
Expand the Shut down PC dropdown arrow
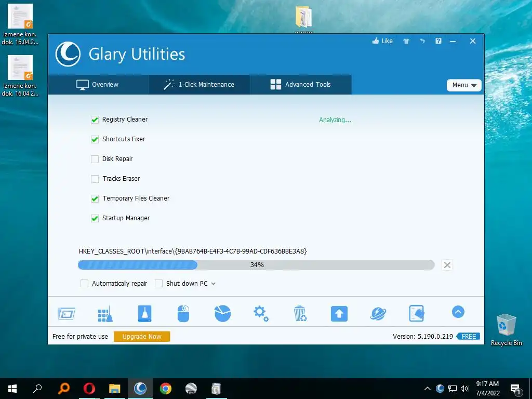click(214, 284)
